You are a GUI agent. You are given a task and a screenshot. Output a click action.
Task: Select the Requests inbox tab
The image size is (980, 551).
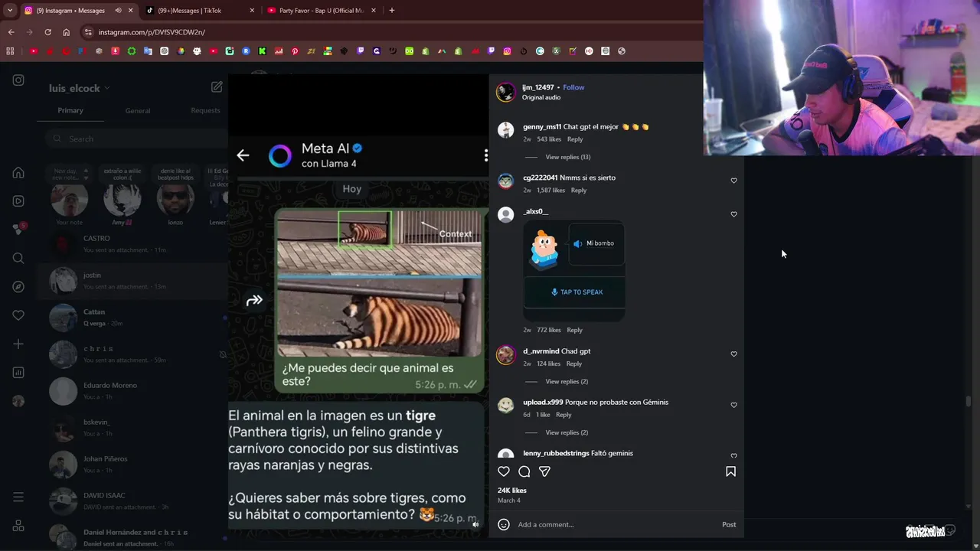[x=205, y=110]
